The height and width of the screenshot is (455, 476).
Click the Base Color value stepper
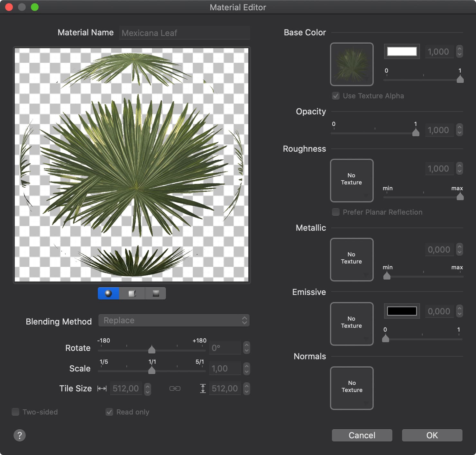pos(460,51)
